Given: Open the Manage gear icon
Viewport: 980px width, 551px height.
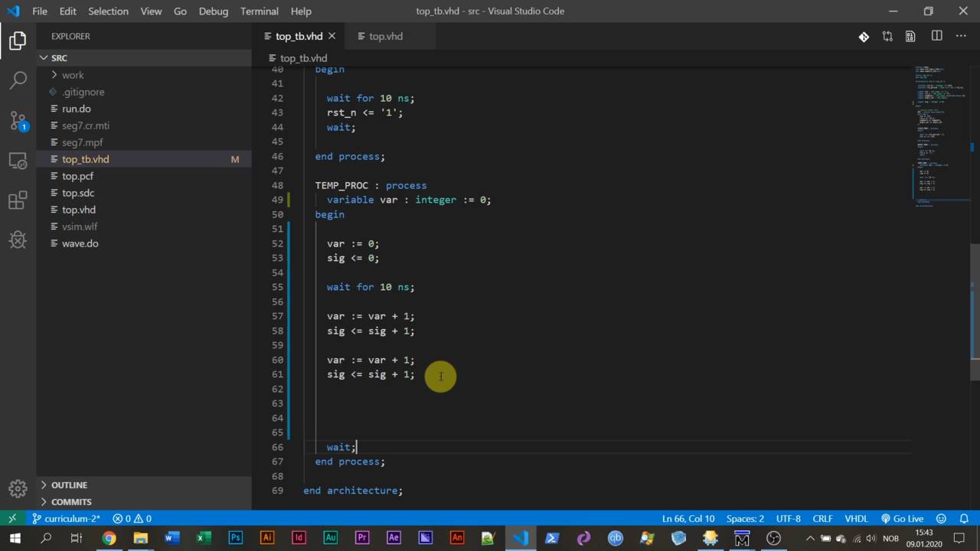Looking at the screenshot, I should point(18,488).
